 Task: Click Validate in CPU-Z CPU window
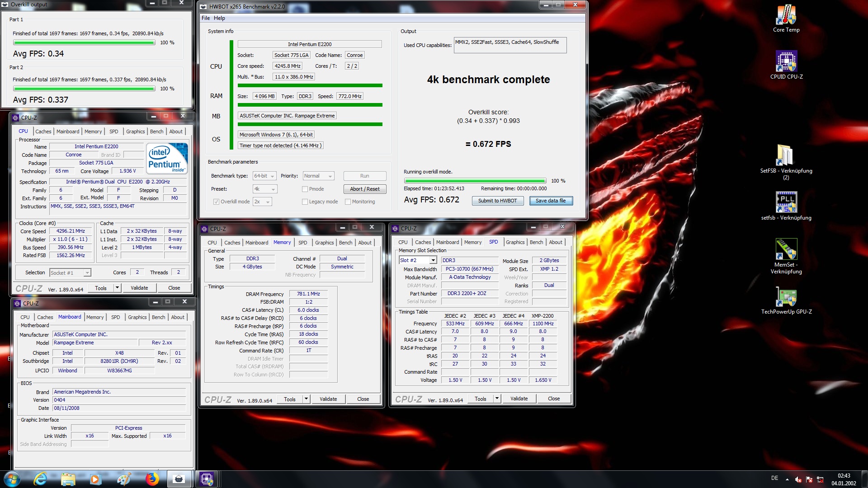click(139, 288)
